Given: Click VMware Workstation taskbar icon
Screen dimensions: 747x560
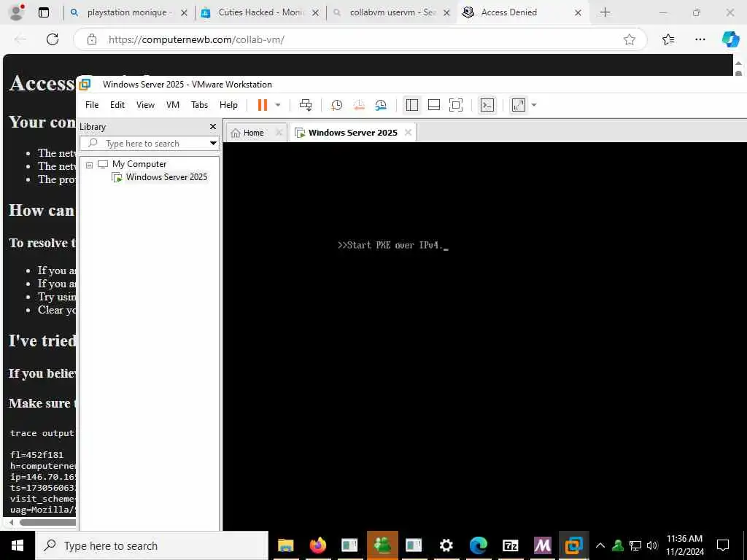Looking at the screenshot, I should (574, 545).
